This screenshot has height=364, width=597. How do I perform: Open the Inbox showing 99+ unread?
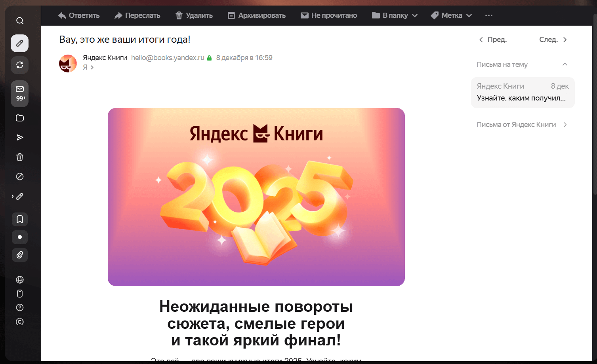pyautogui.click(x=19, y=91)
